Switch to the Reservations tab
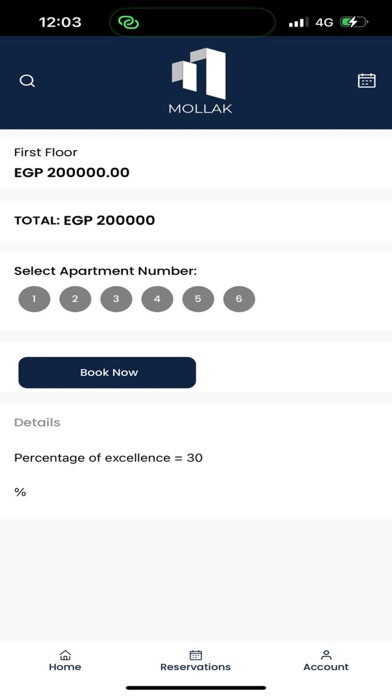The image size is (392, 696). (196, 660)
